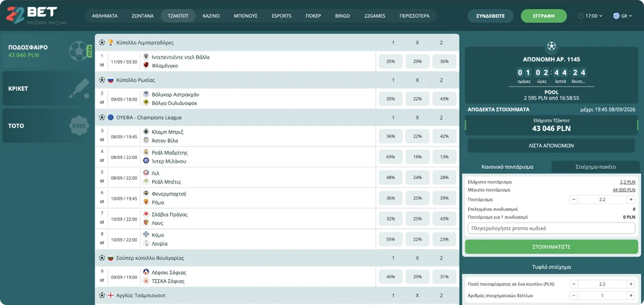The image size is (644, 305).
Task: Click the Άστον Βίλα team crest
Action: [x=146, y=140]
